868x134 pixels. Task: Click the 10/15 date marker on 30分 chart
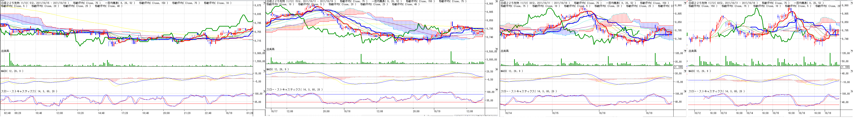(555, 113)
